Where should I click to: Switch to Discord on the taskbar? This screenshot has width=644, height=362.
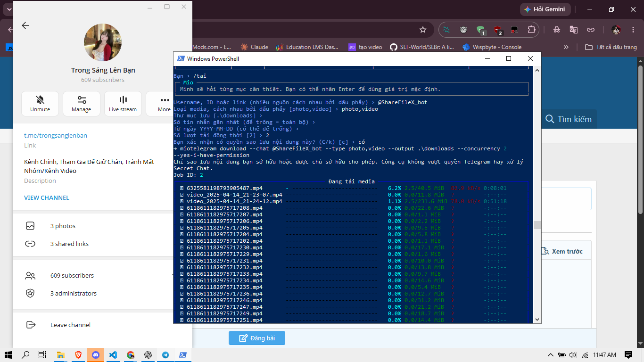click(x=96, y=354)
